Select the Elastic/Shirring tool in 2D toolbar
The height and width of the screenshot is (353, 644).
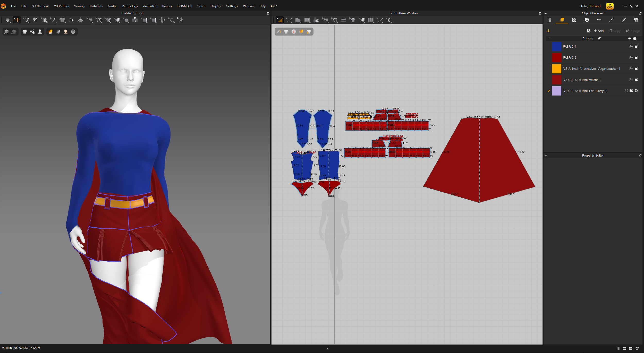click(x=389, y=20)
